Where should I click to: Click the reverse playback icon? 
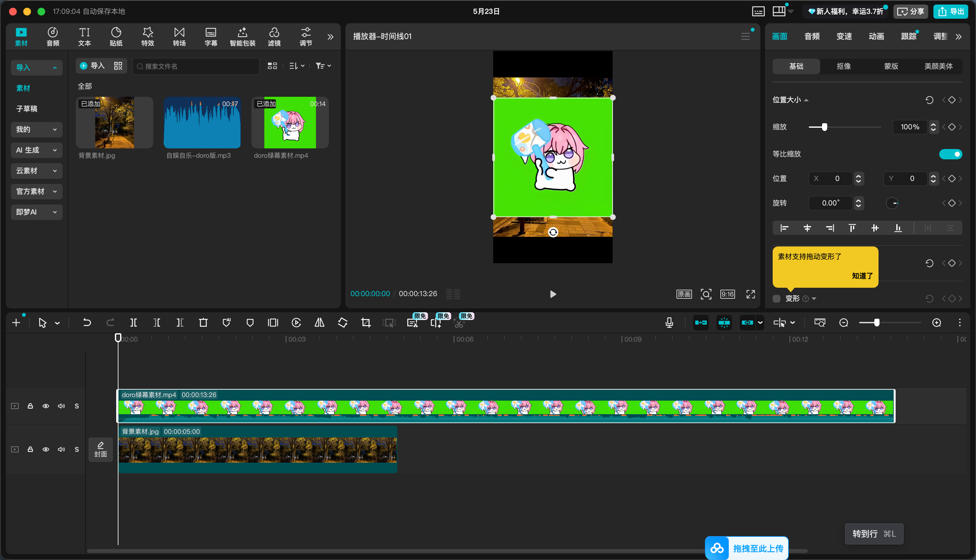[296, 323]
